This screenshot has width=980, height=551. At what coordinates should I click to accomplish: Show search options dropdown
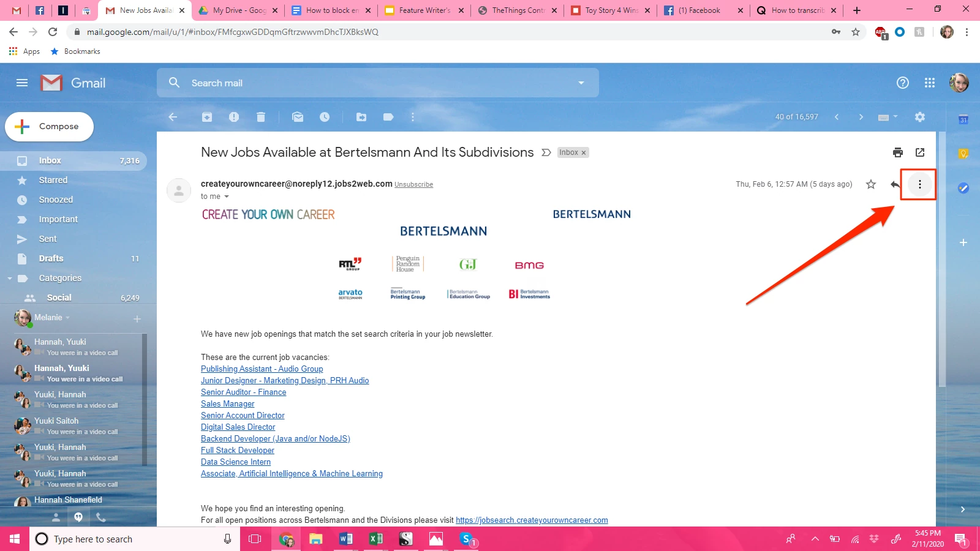click(581, 83)
